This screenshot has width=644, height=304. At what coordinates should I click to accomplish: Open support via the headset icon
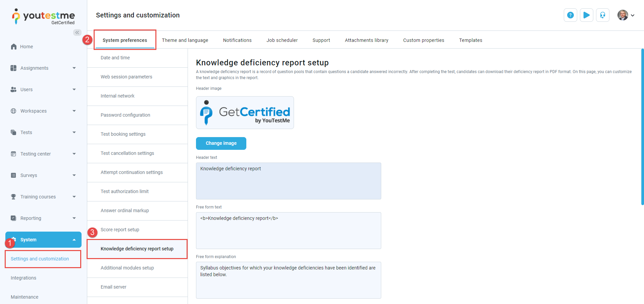click(602, 15)
